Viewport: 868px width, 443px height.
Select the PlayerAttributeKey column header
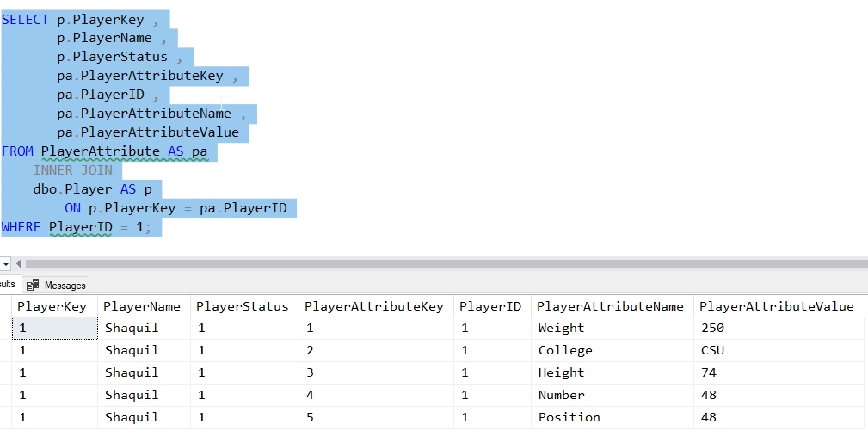tap(374, 306)
